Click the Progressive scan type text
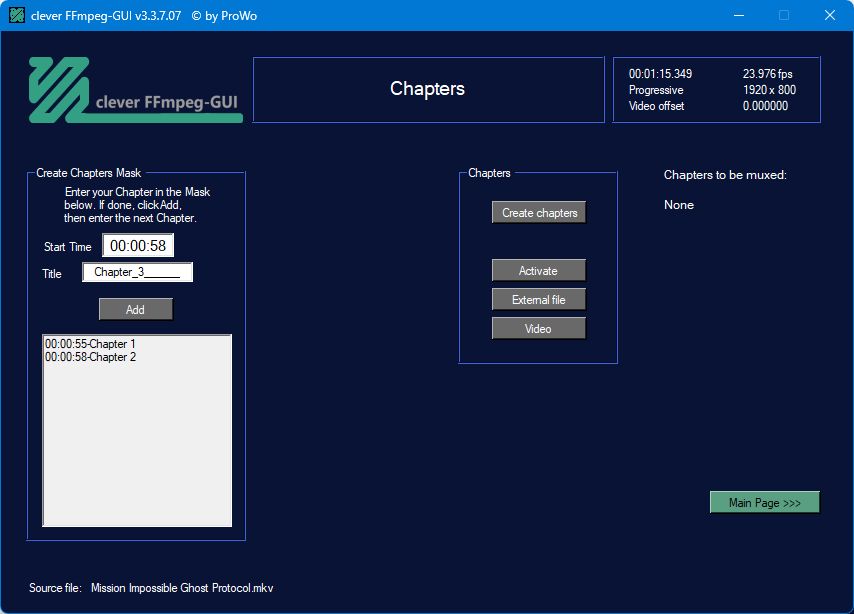854x614 pixels. [656, 90]
